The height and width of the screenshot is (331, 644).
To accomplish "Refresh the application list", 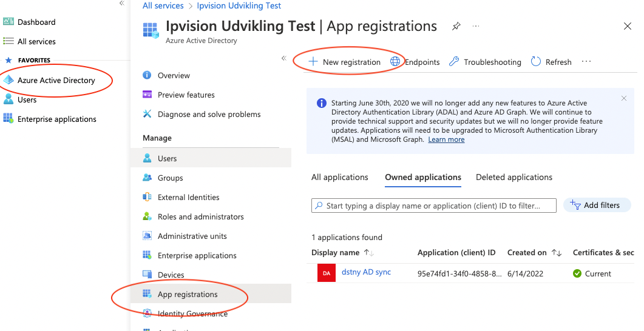I will click(551, 62).
